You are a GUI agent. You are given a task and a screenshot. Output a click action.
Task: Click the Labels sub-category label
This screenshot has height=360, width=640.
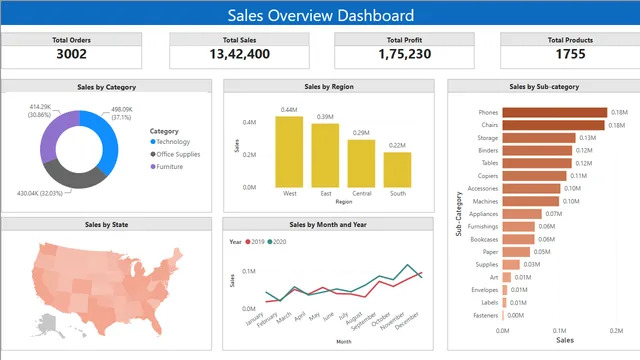coord(489,302)
